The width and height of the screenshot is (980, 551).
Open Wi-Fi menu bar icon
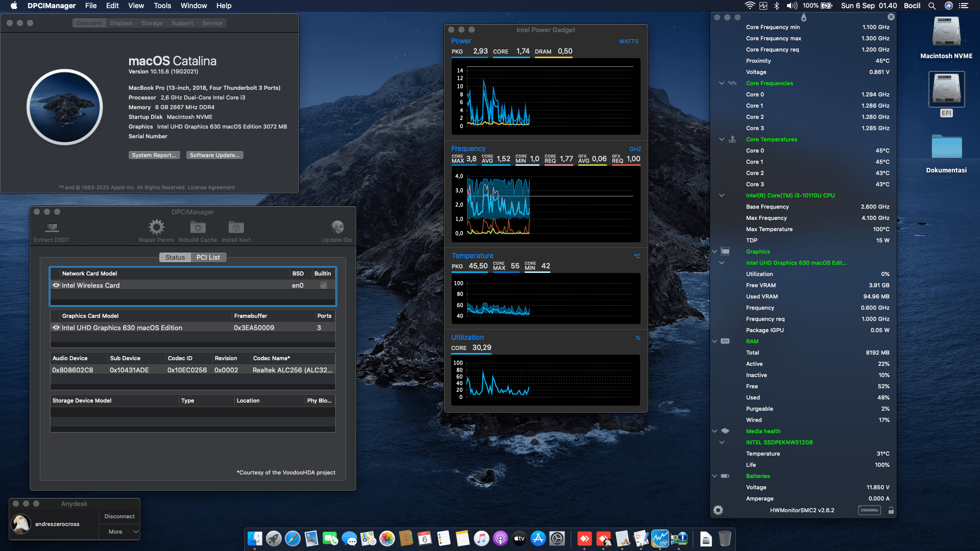tap(749, 6)
